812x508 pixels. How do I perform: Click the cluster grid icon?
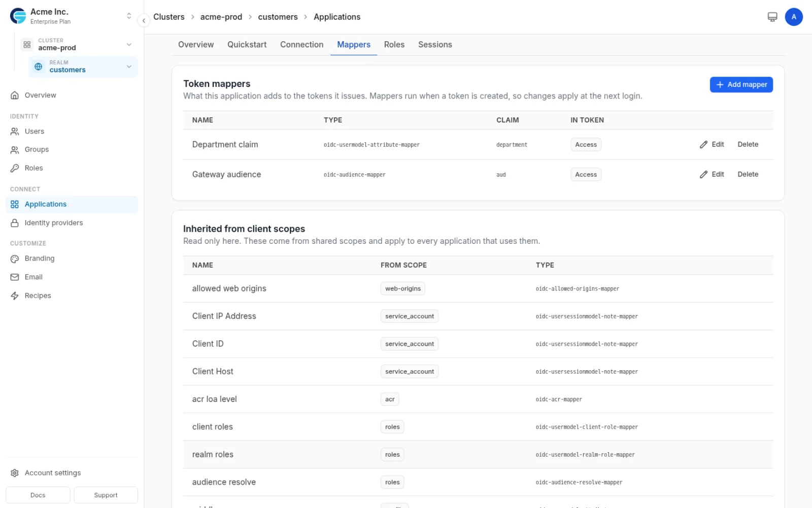click(x=27, y=45)
